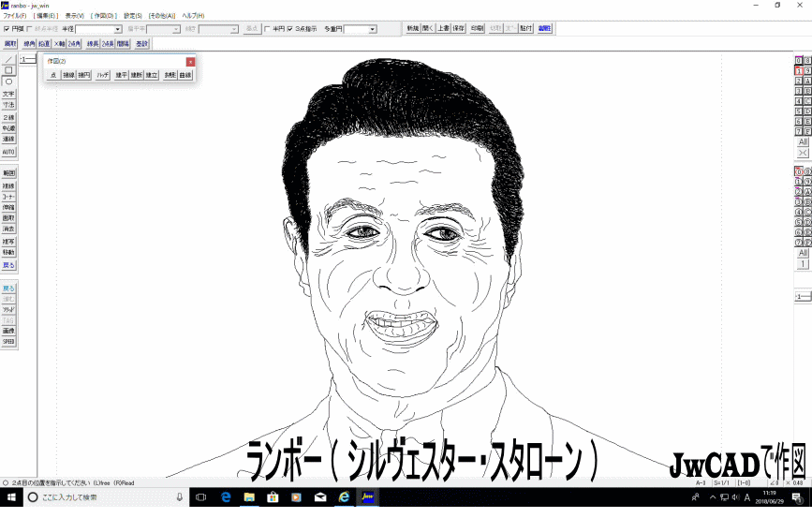The image size is (812, 518).
Task: Click 印刷 print button
Action: [478, 28]
